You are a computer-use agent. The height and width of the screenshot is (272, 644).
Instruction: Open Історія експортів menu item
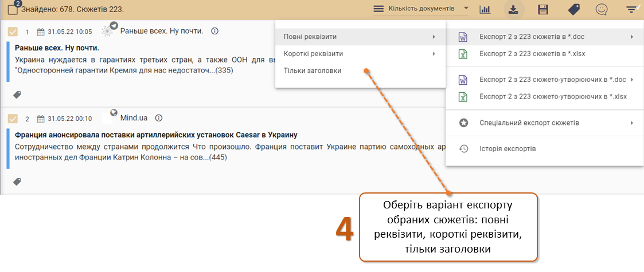(545, 148)
